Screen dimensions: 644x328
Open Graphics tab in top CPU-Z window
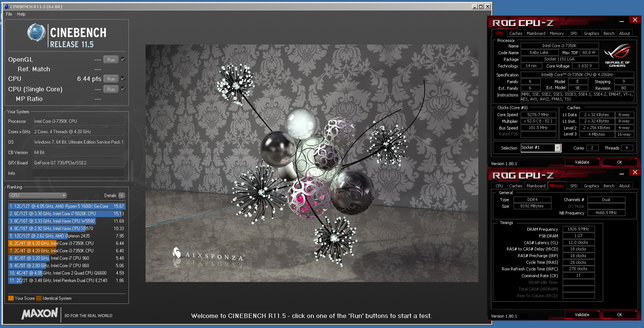(591, 33)
